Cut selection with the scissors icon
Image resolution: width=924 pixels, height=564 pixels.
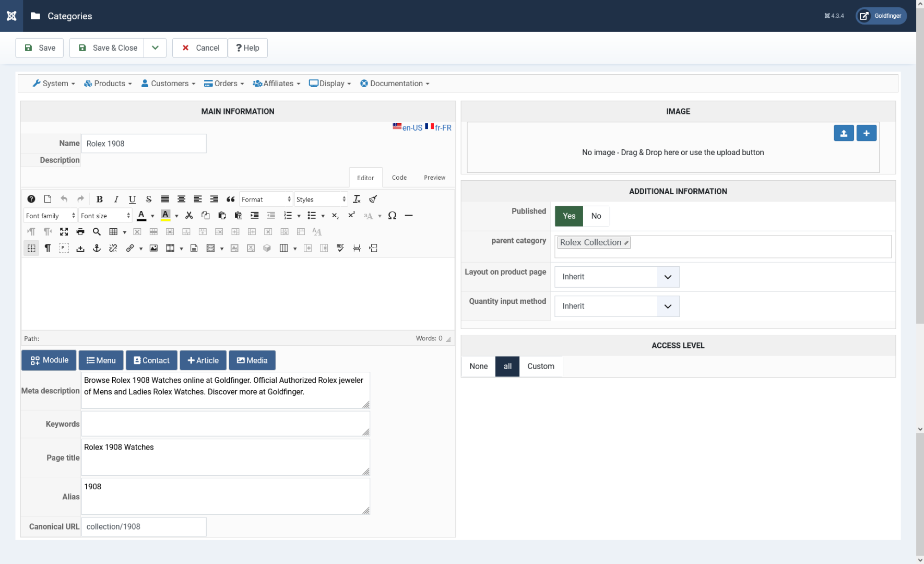(x=189, y=216)
